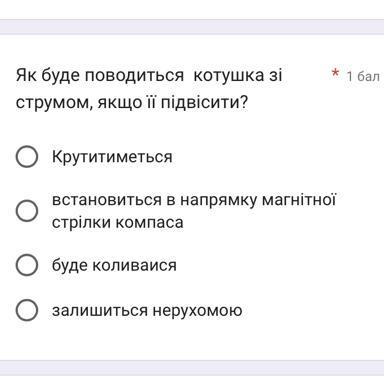Click the "залишиться нерухомою" answer text
Viewport: 384px width, 383px height.
[x=147, y=310]
